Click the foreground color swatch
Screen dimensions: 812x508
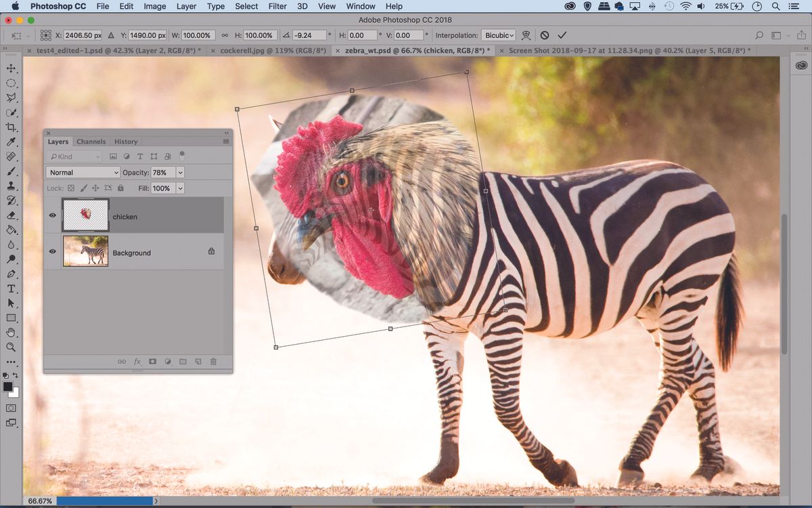[x=8, y=386]
